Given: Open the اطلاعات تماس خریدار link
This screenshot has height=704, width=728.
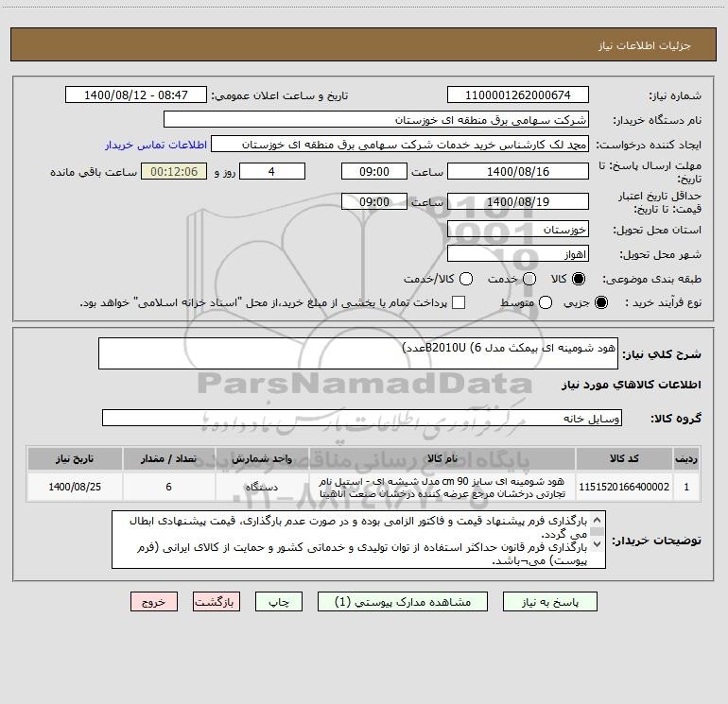Looking at the screenshot, I should [x=156, y=145].
